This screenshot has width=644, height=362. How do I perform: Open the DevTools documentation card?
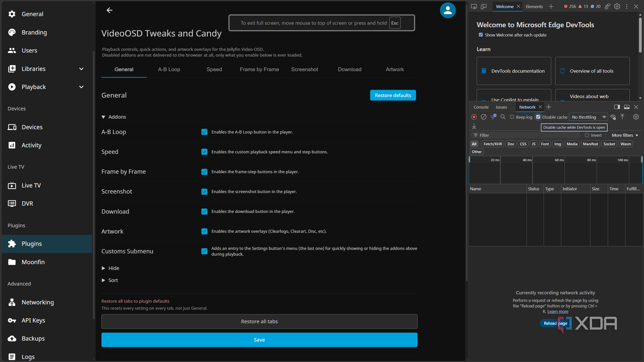[x=514, y=71]
